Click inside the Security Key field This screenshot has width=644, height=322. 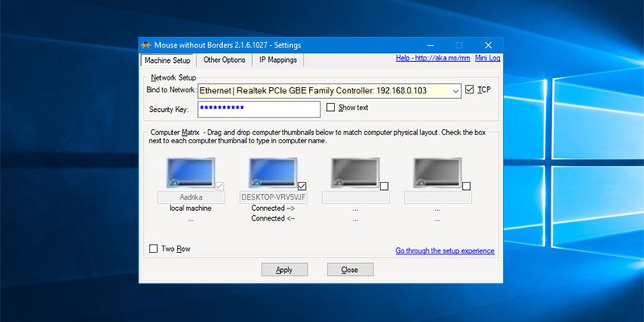click(258, 108)
